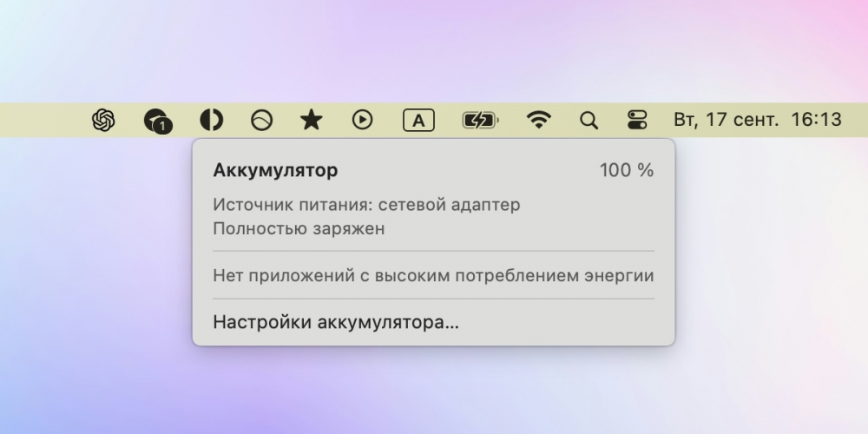
Task: Click 'Нет приложений с высоким потреблением энергии'
Action: click(x=433, y=275)
